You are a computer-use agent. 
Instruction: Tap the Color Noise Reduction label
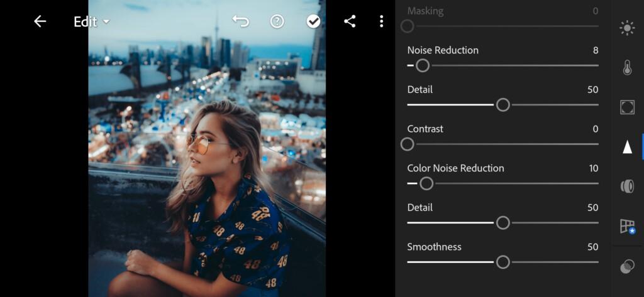pos(455,168)
